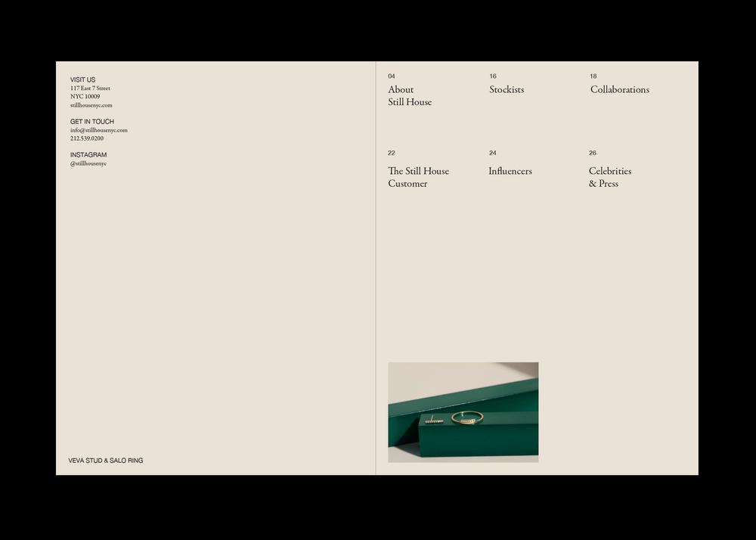Select the 'Collaborations' contents entry
Screen dimensions: 756x540
[620, 90]
